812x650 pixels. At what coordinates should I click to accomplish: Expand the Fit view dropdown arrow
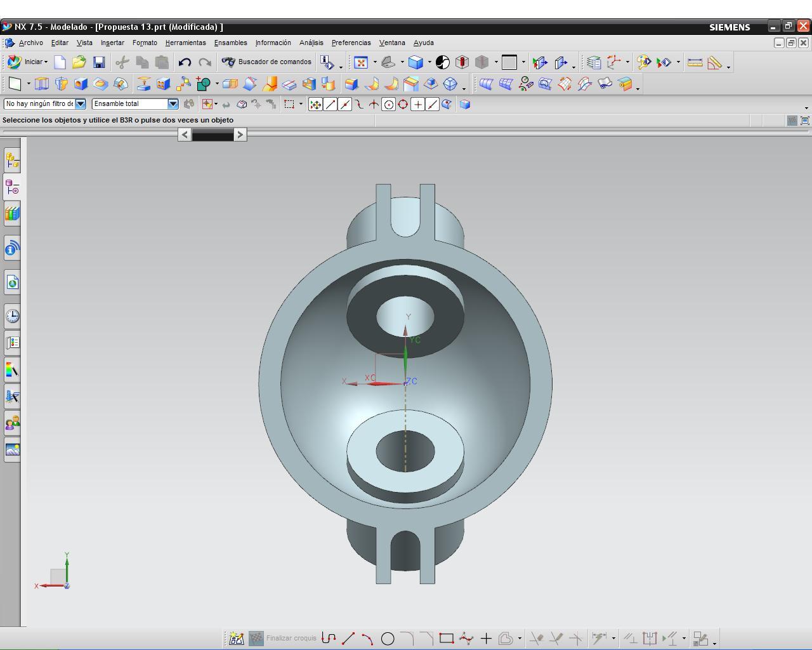pyautogui.click(x=375, y=62)
